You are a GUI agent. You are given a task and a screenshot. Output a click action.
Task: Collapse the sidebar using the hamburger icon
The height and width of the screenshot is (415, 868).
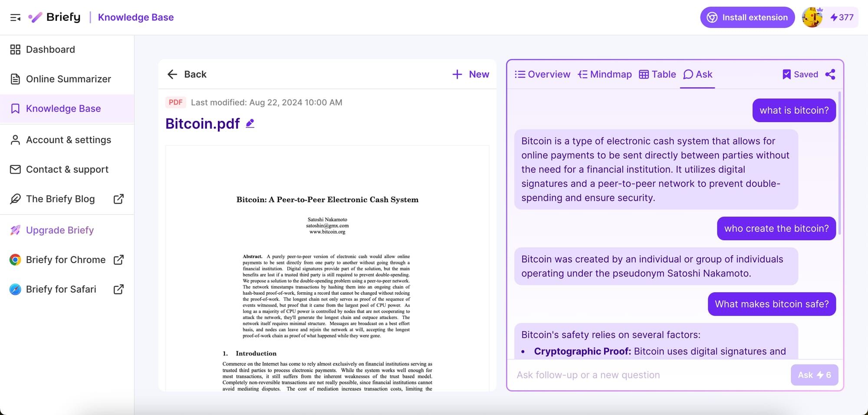[x=15, y=17]
